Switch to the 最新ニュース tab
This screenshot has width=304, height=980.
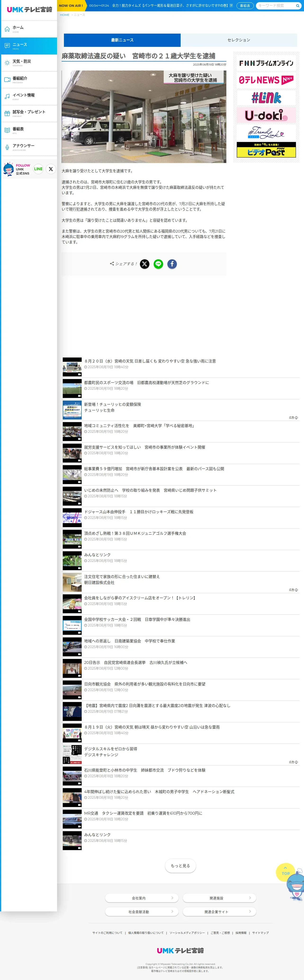click(x=122, y=40)
